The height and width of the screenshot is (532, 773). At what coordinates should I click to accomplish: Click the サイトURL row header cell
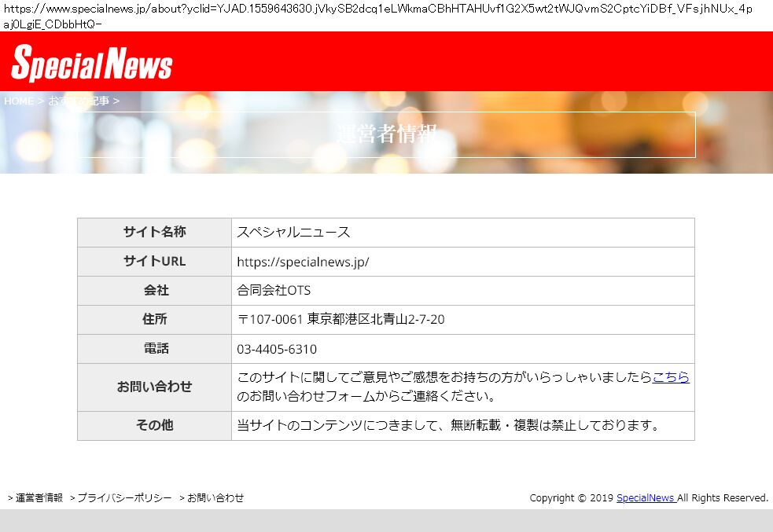[154, 262]
